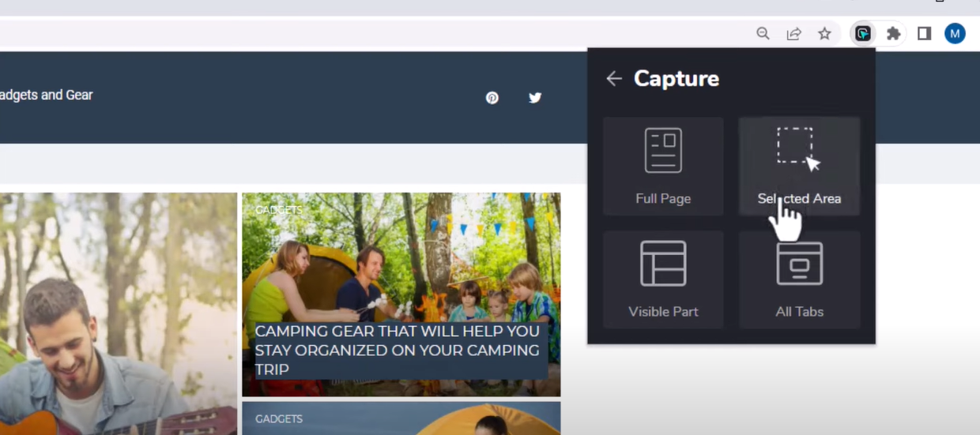Toggle the browser side panel

(924, 33)
